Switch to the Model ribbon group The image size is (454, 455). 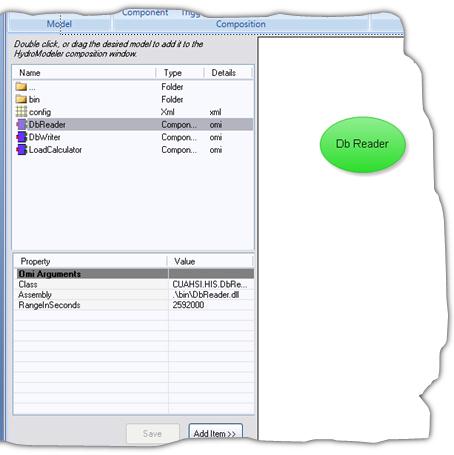[x=59, y=24]
